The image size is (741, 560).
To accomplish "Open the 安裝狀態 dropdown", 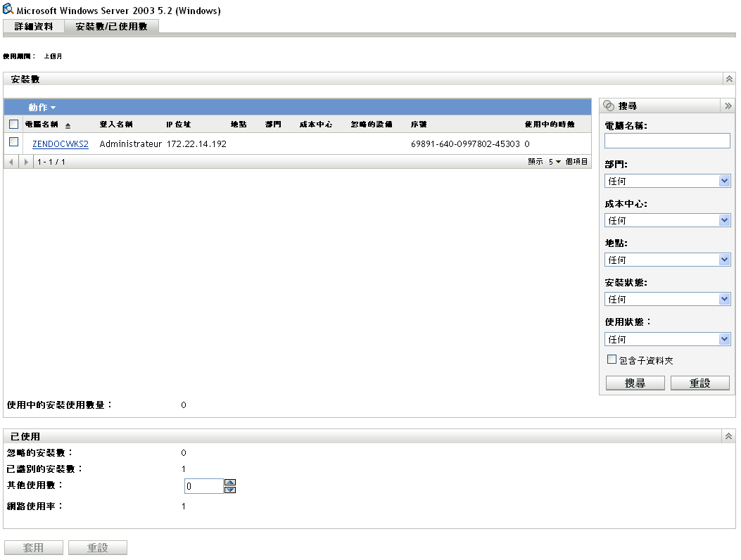I will (667, 299).
